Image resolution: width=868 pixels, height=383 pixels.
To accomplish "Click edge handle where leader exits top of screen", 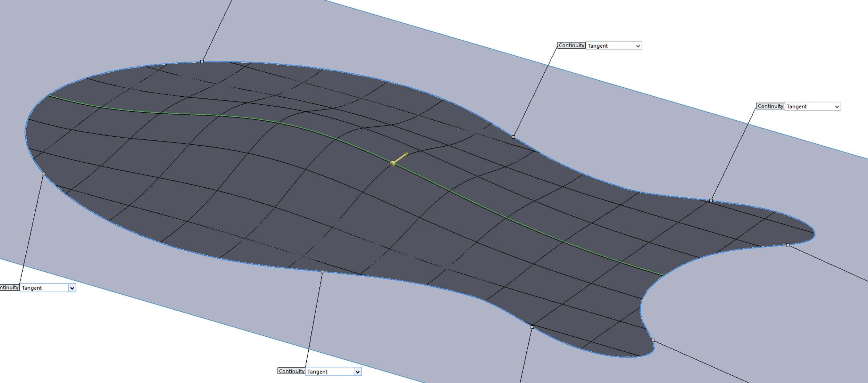I will 202,62.
